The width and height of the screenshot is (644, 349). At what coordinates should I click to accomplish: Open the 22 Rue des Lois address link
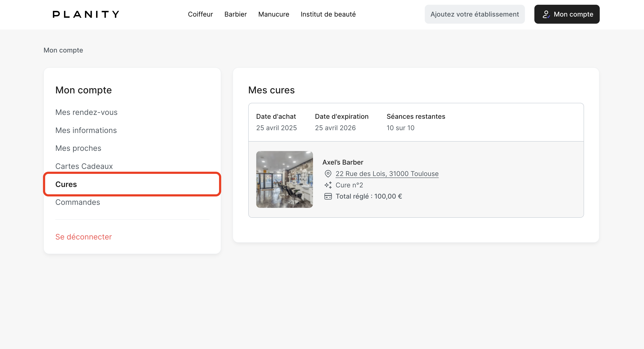[387, 174]
